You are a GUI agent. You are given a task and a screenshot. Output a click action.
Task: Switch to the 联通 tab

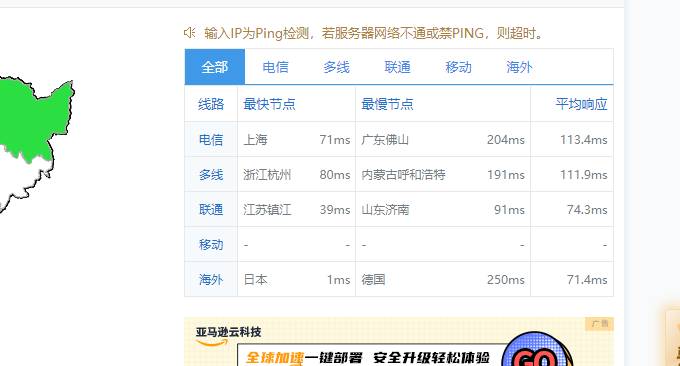397,67
